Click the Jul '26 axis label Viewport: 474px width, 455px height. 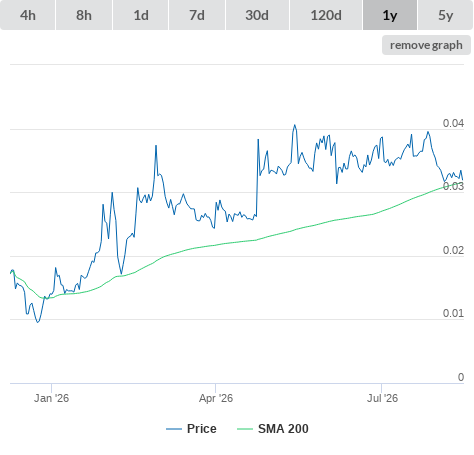(382, 398)
